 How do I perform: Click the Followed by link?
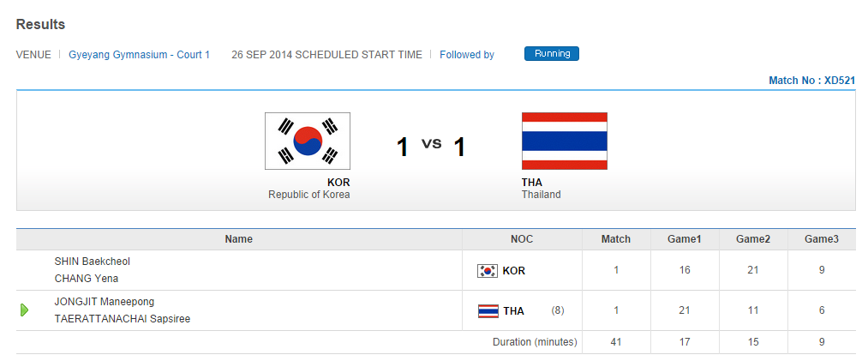tap(467, 55)
